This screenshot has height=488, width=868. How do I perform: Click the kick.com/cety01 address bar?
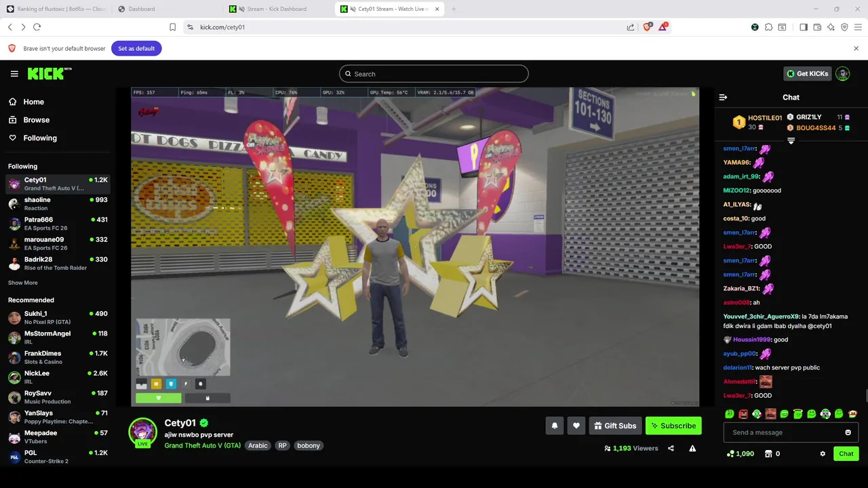407,27
